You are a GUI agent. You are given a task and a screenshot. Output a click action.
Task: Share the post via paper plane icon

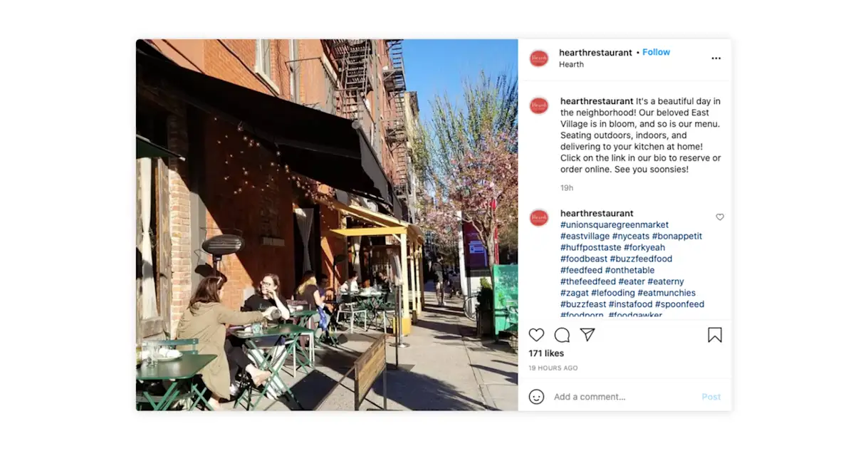[587, 335]
